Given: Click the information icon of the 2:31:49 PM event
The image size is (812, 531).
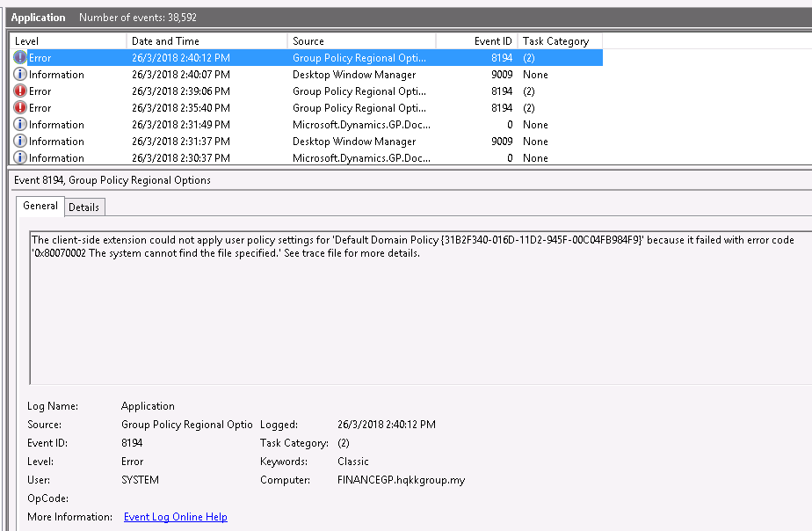Looking at the screenshot, I should click(x=19, y=124).
